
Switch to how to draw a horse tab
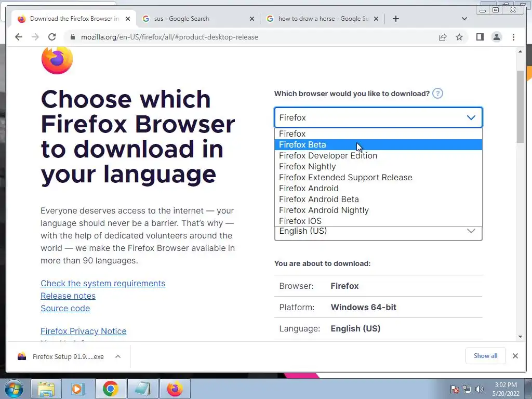click(323, 19)
